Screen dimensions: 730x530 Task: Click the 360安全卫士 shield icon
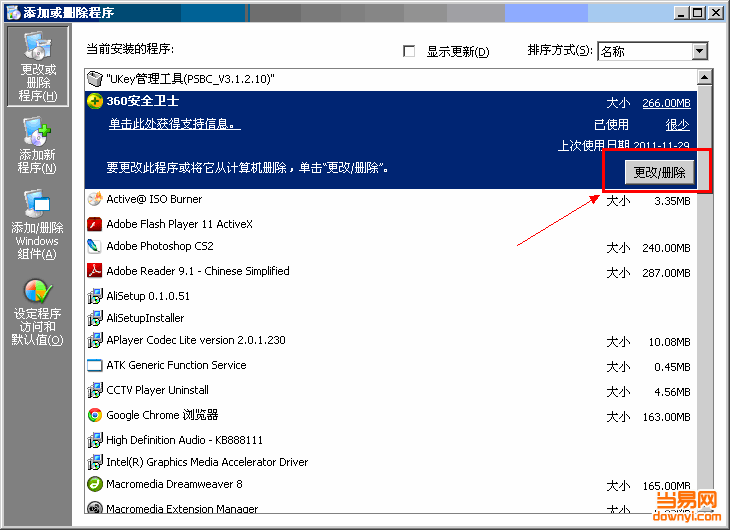tap(95, 101)
